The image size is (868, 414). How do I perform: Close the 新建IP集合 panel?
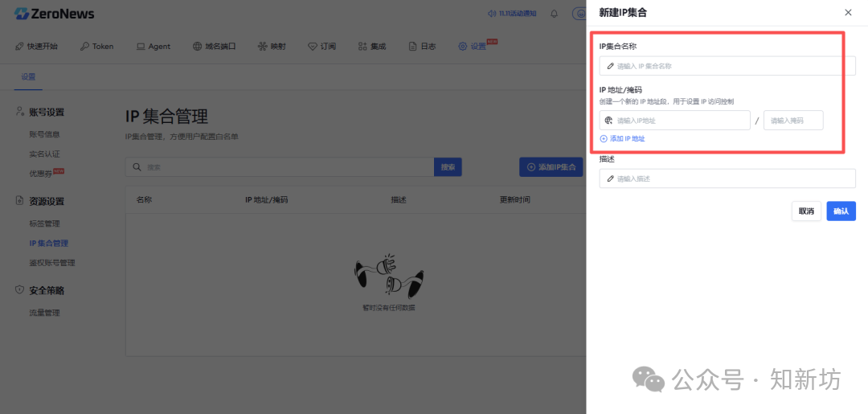pos(848,12)
